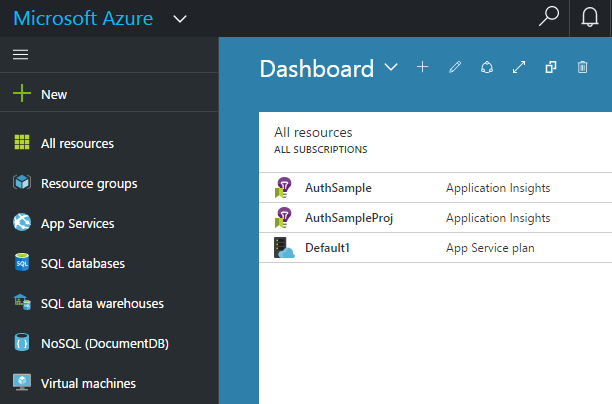Click the search magnifier icon
The height and width of the screenshot is (404, 612).
548,17
